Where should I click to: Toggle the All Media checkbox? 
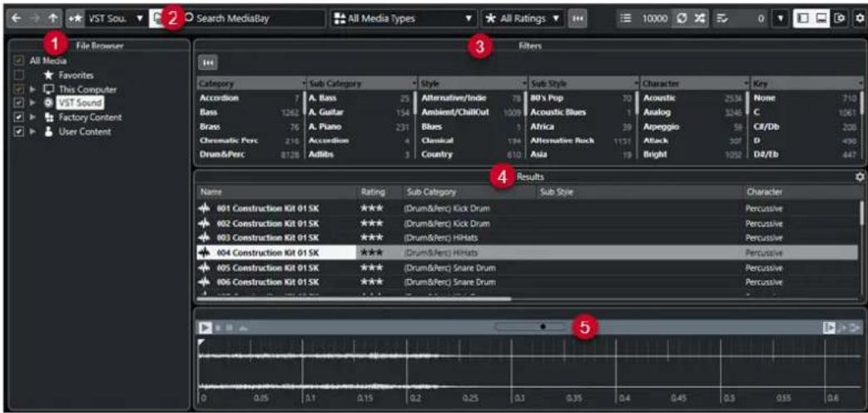18,61
